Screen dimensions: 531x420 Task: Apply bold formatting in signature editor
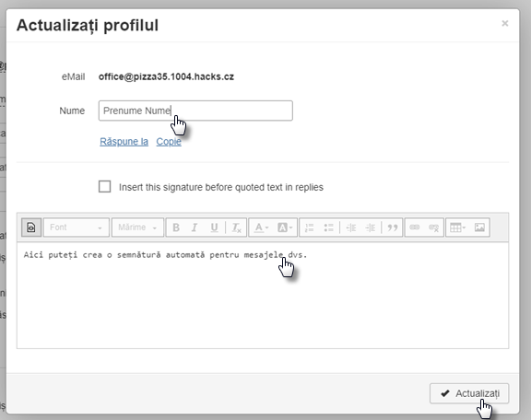pos(176,227)
